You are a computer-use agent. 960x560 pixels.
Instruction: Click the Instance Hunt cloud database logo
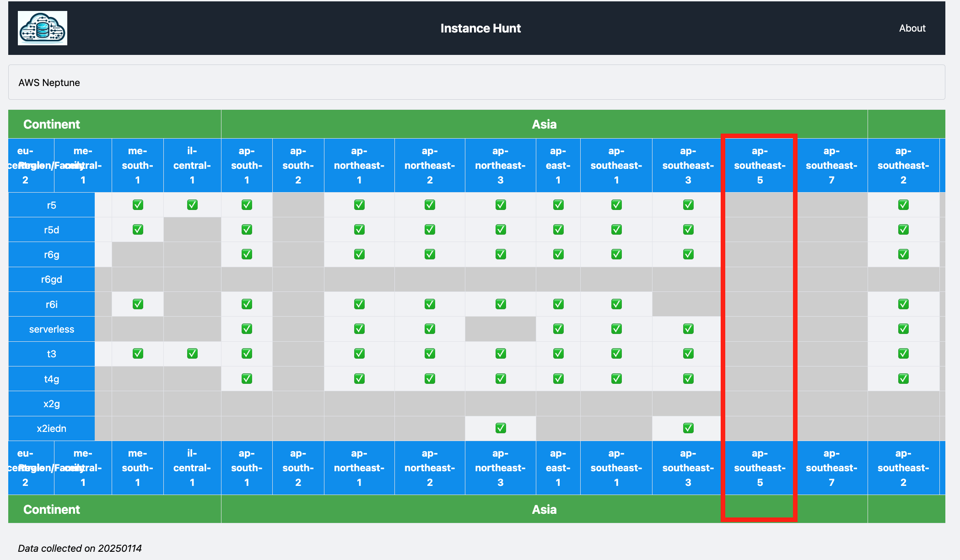43,28
